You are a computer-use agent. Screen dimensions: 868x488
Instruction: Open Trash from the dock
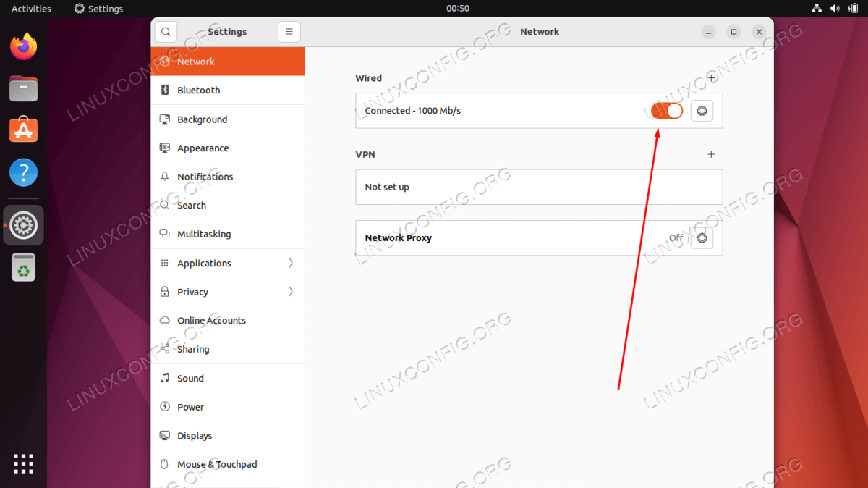tap(24, 267)
